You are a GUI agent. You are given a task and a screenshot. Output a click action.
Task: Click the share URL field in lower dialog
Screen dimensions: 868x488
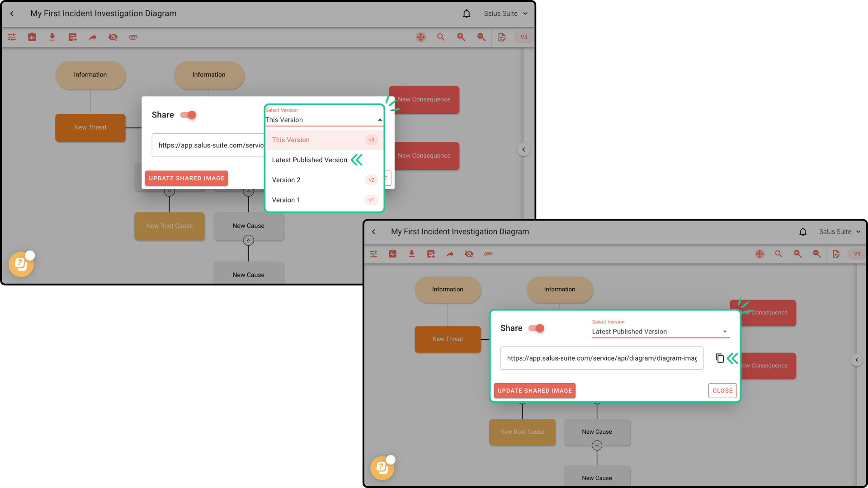601,358
